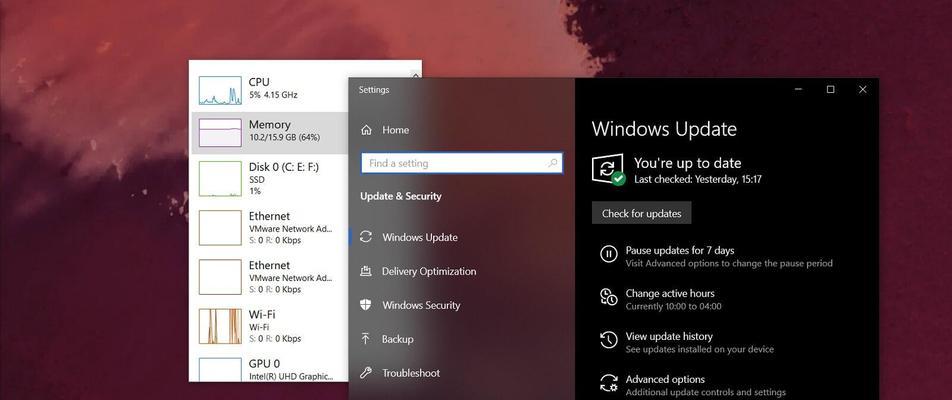Viewport: 952px width, 400px height.
Task: Close the Settings window
Action: [862, 89]
